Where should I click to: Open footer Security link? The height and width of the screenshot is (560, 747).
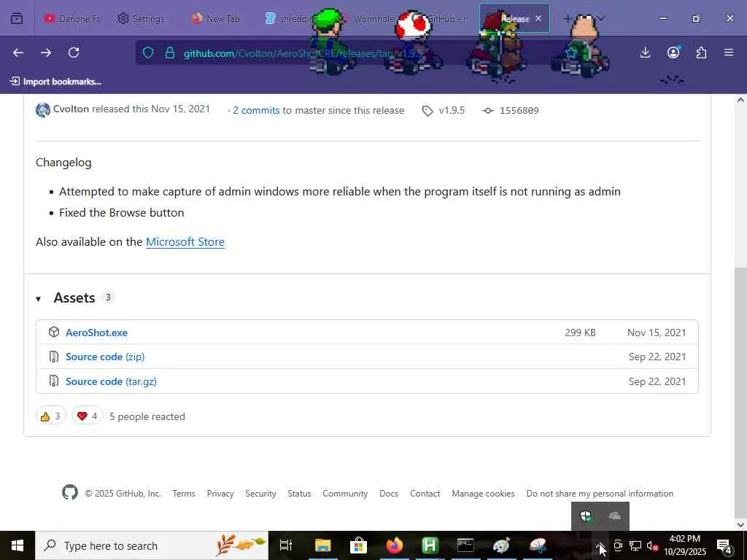(x=260, y=494)
